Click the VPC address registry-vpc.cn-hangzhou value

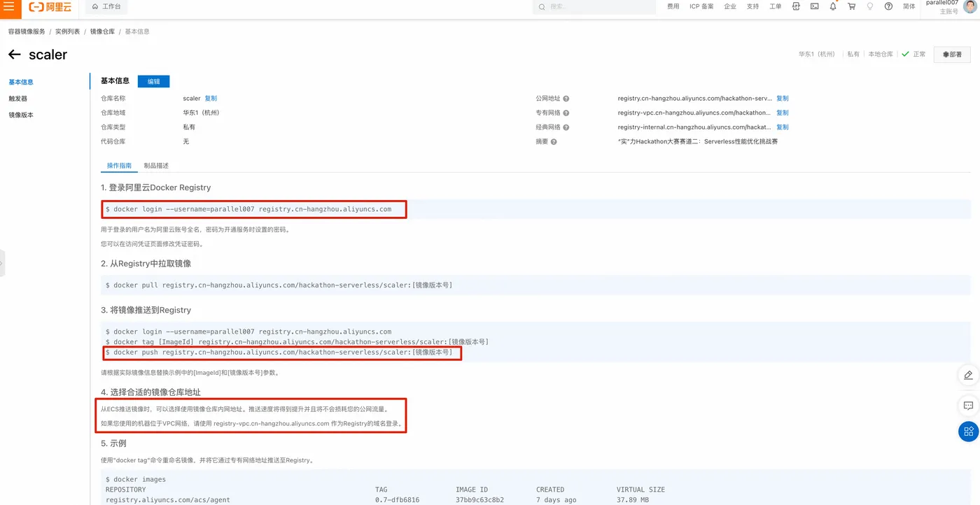pyautogui.click(x=694, y=113)
